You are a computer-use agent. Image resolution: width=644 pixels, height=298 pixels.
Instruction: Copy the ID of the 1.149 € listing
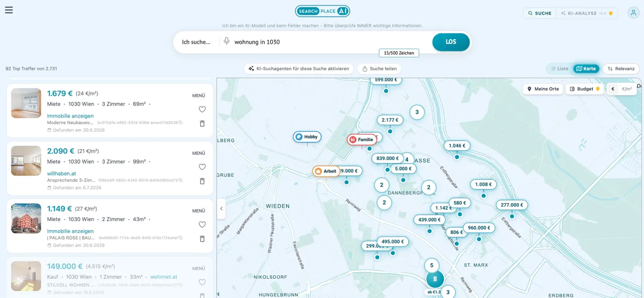point(181,238)
